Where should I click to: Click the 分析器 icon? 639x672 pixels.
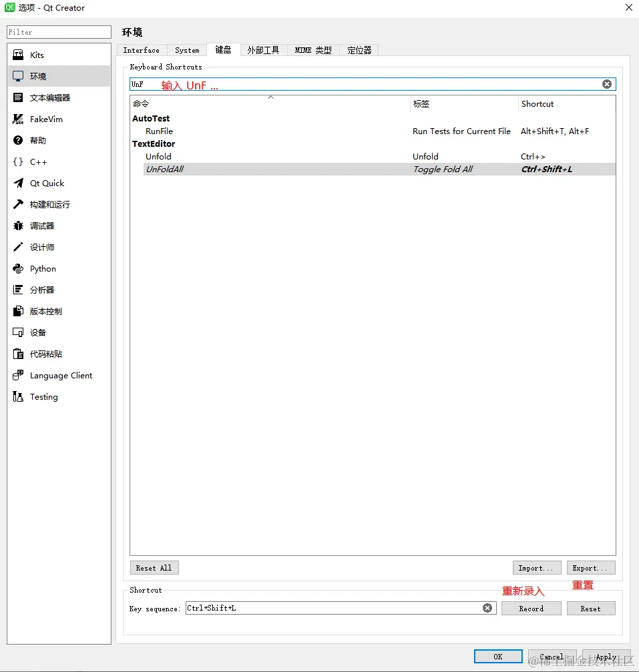[x=18, y=290]
